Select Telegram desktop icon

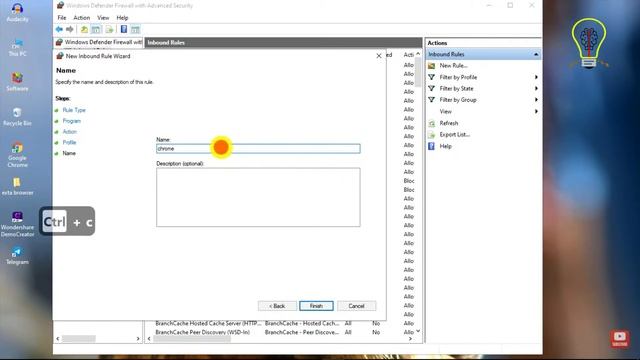click(17, 256)
